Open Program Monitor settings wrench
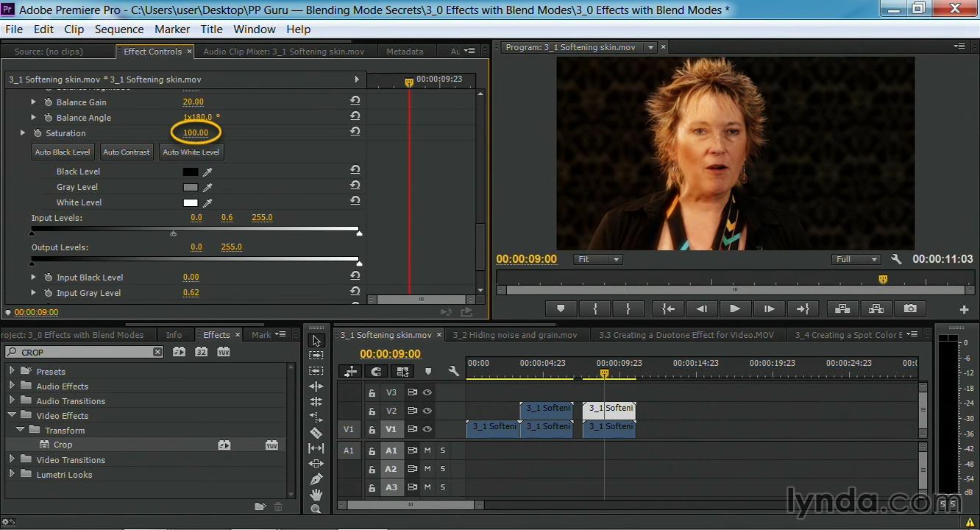980x530 pixels. pos(895,259)
